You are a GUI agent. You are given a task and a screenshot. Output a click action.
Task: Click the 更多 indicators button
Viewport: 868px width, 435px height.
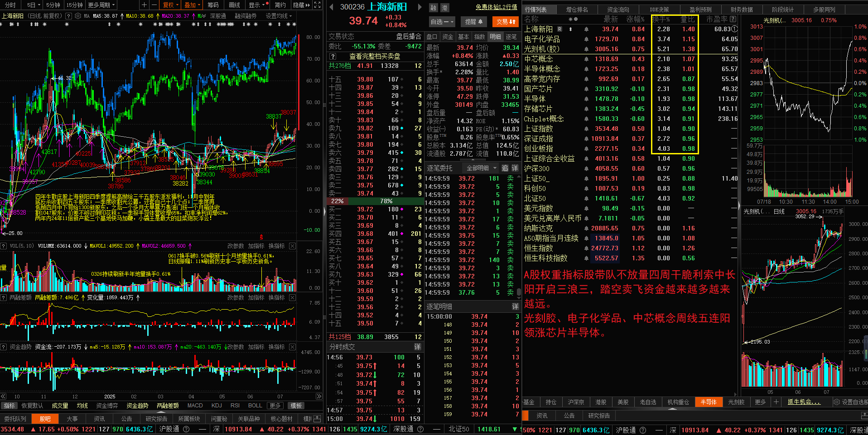coord(275,406)
